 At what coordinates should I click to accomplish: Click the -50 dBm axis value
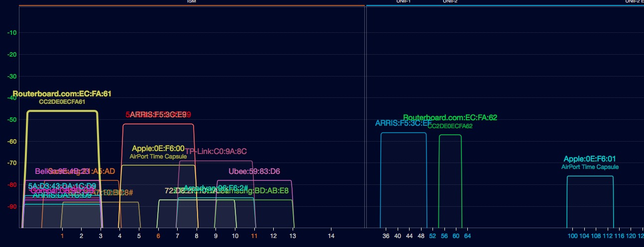click(12, 120)
